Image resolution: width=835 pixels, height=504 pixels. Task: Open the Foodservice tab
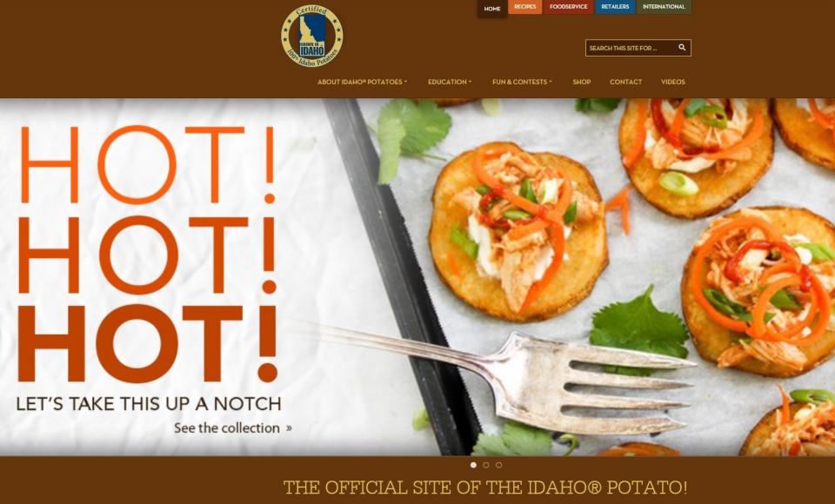[x=568, y=7]
